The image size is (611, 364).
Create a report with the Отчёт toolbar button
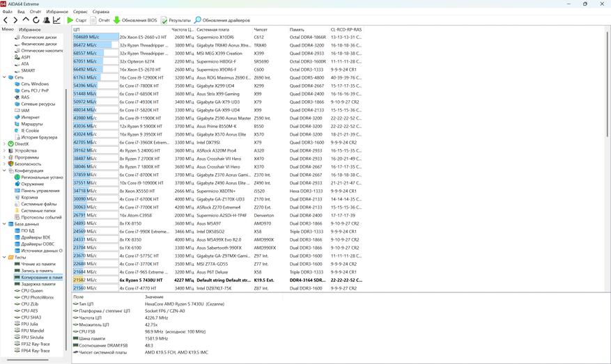[100, 20]
